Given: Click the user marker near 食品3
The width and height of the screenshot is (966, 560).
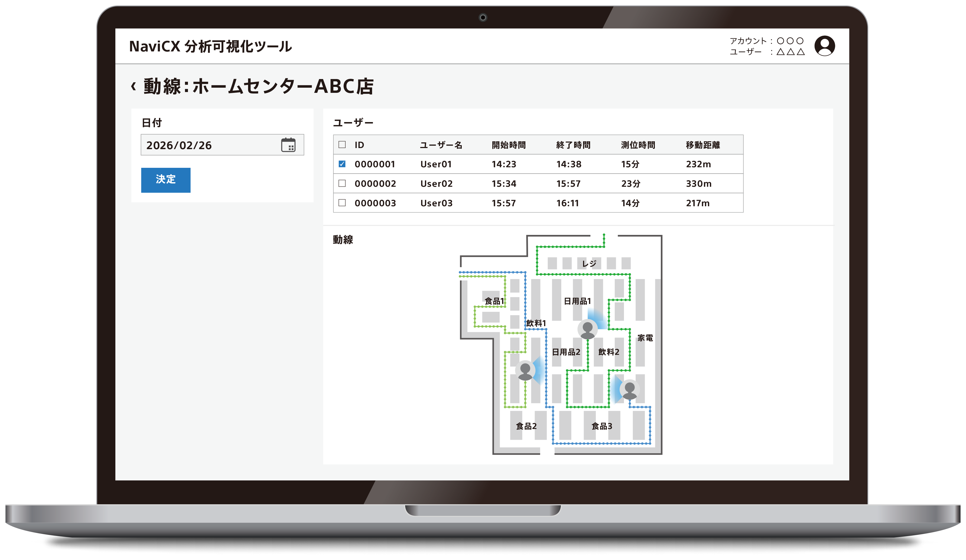Looking at the screenshot, I should (629, 389).
